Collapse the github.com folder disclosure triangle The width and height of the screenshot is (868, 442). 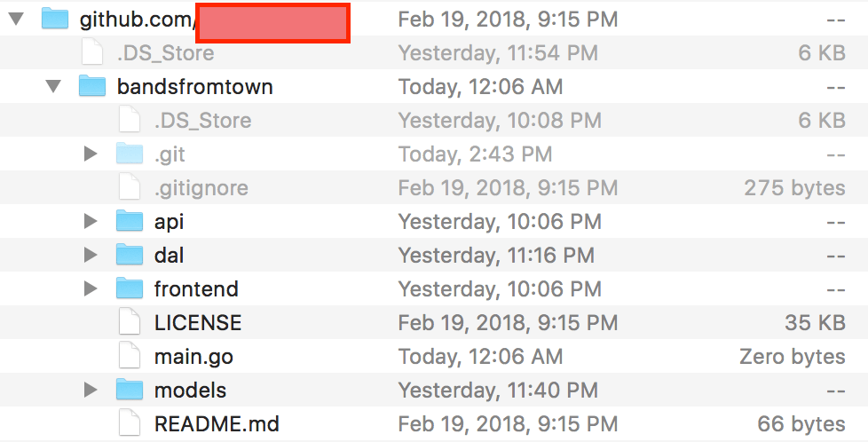click(17, 19)
